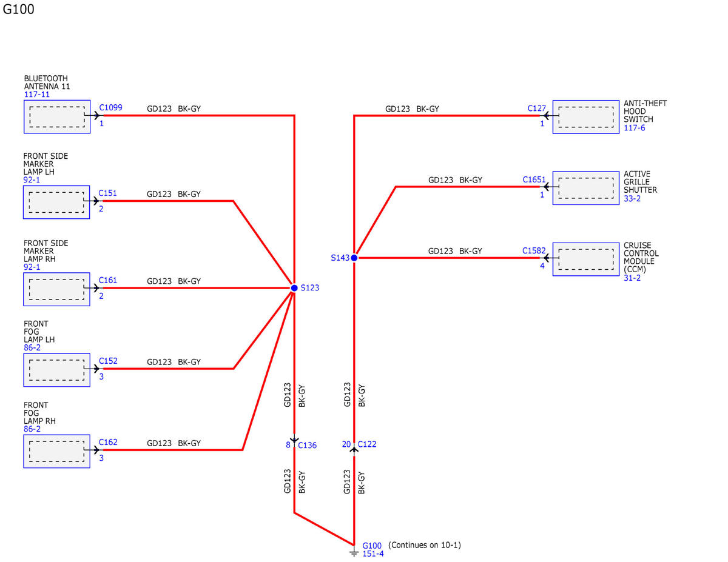Screen dimensions: 728x562
Task: Select the Active Grille Shutter component box
Action: point(586,188)
